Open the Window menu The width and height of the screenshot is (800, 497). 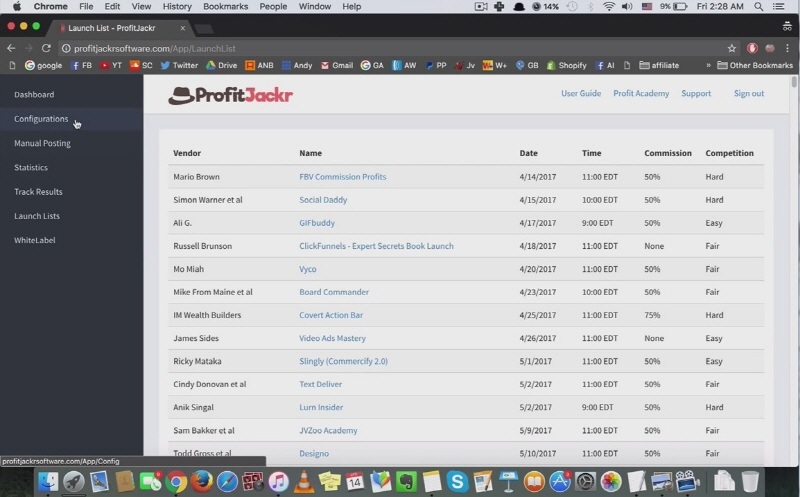(x=315, y=7)
